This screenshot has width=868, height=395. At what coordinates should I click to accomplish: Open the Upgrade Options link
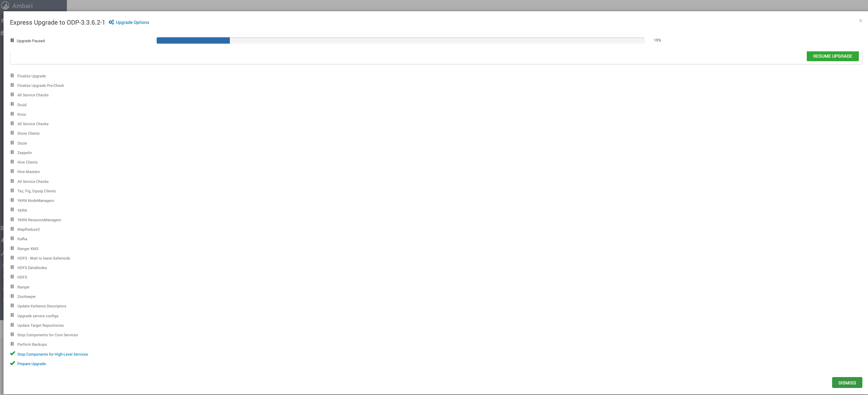point(132,22)
